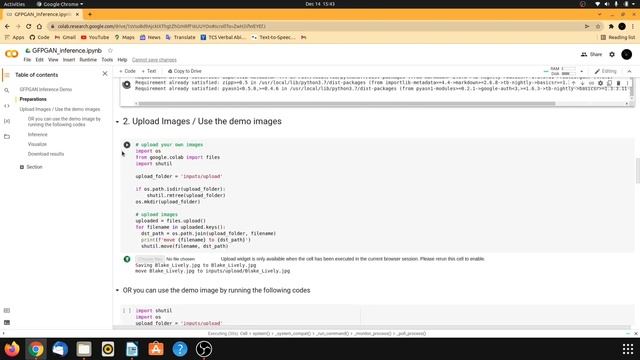The image size is (640, 360).
Task: Open the Gmail bookmark
Action: (x=65, y=37)
